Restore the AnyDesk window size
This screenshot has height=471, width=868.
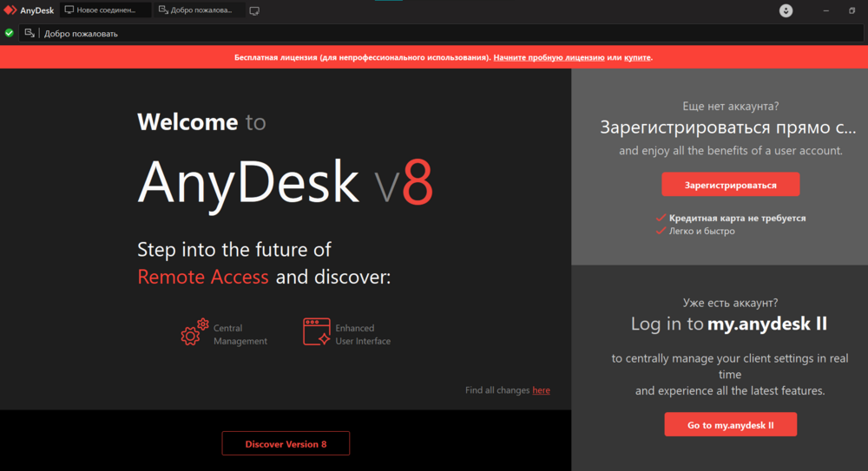coord(852,10)
